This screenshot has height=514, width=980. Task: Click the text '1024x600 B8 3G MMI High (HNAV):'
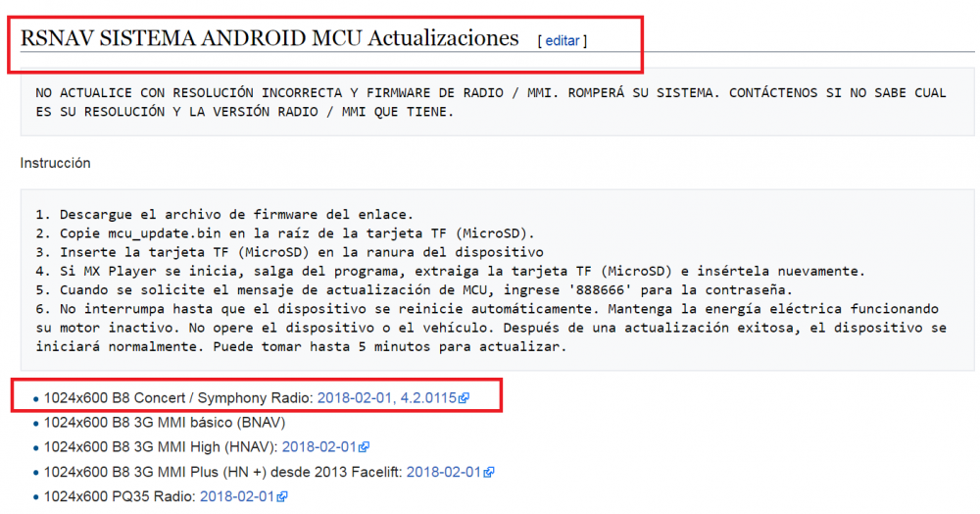tap(161, 447)
